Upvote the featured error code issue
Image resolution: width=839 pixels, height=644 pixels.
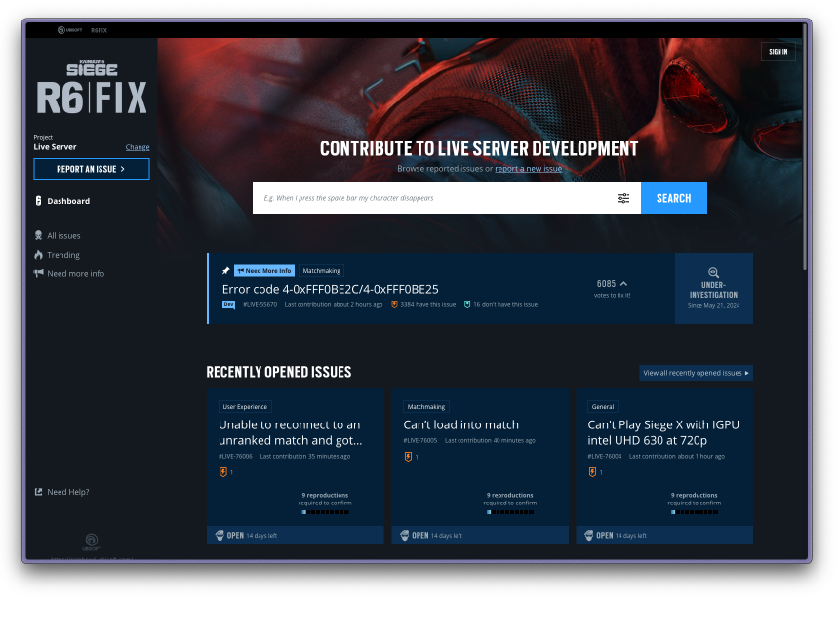605,283
